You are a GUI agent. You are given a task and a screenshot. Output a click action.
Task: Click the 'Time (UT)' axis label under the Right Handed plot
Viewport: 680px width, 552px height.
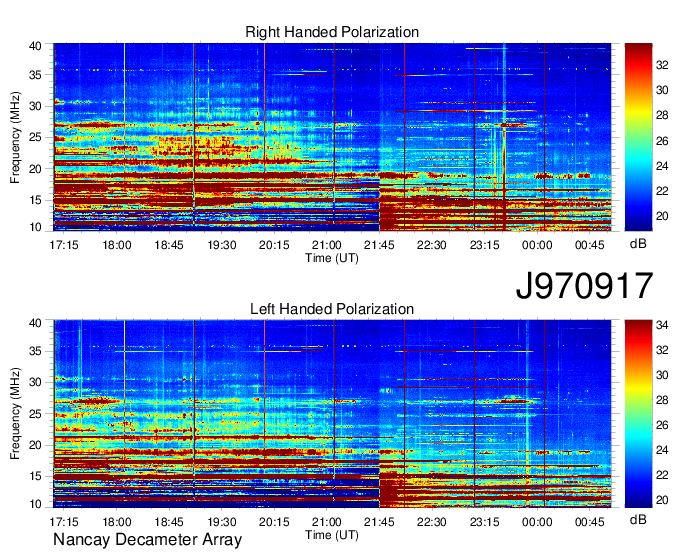332,258
